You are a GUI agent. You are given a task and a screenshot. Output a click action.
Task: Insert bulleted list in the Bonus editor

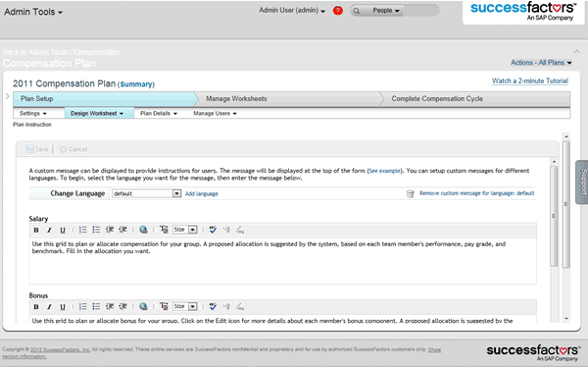point(96,306)
